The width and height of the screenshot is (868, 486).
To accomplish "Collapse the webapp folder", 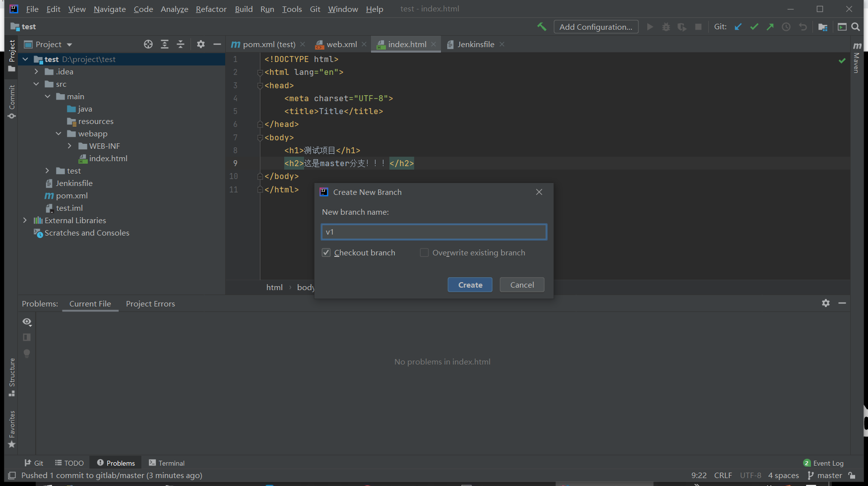I will click(x=59, y=133).
